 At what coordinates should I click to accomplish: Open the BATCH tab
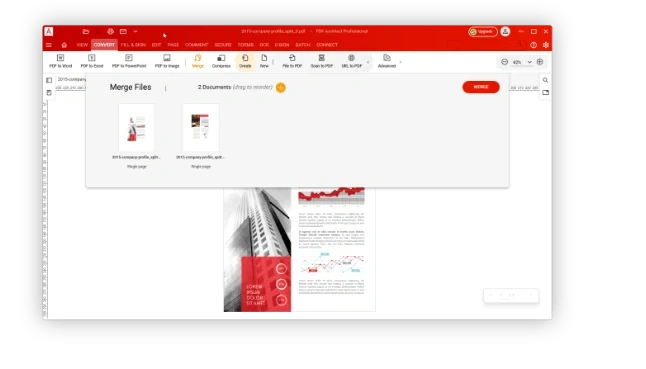tap(302, 45)
